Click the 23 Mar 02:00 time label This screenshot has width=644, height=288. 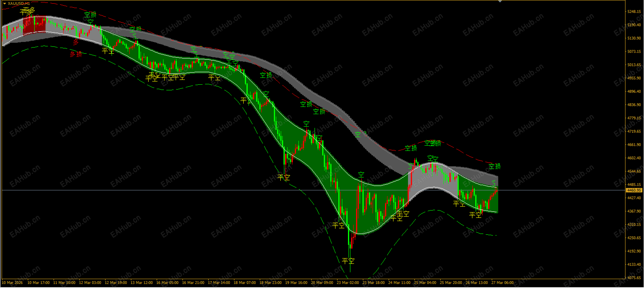pyautogui.click(x=348, y=283)
